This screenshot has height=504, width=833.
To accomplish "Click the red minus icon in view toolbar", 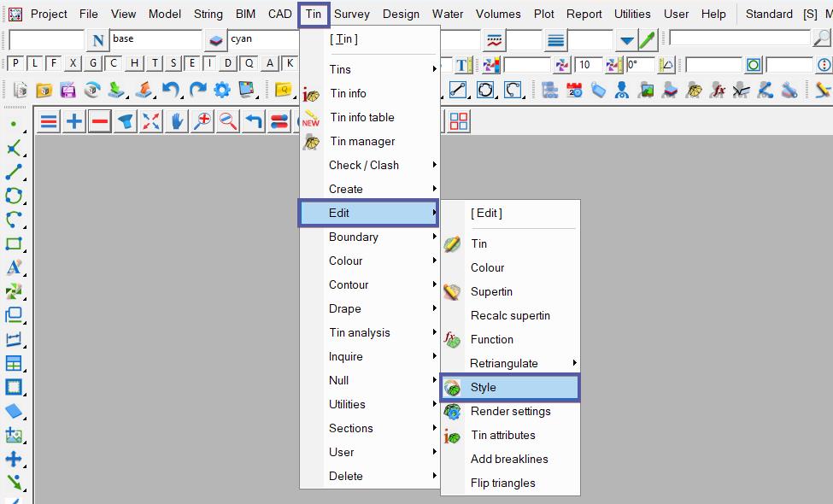I will tap(100, 121).
